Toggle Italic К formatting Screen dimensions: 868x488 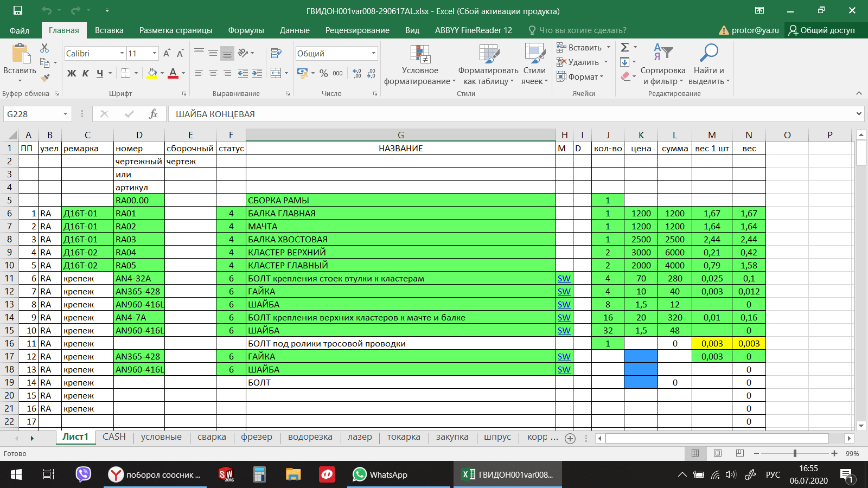click(x=86, y=73)
